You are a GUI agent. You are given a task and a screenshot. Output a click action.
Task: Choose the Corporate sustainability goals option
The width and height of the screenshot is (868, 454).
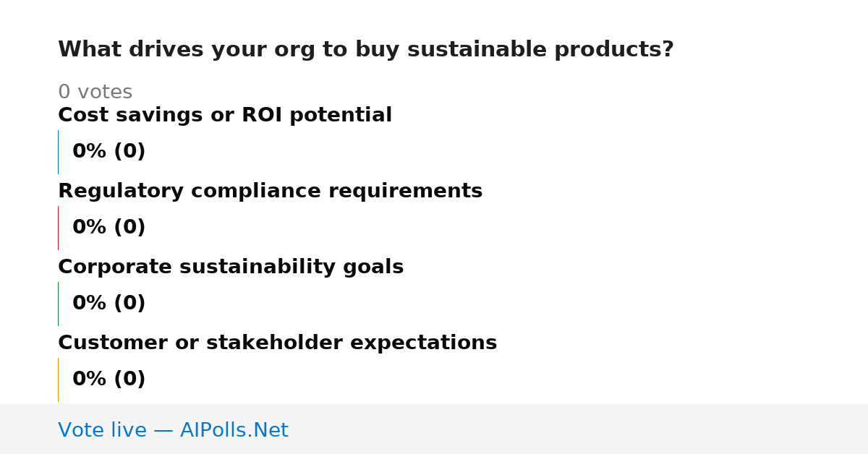point(231,267)
